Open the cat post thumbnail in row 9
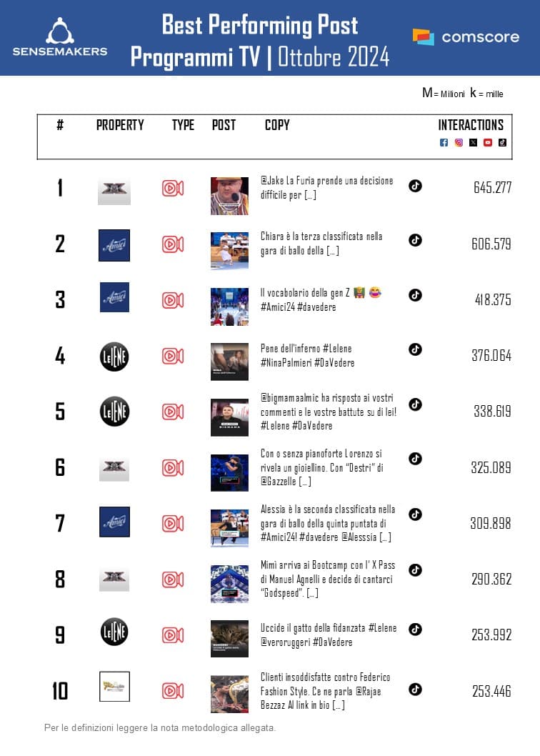The height and width of the screenshot is (756, 540). tap(229, 638)
